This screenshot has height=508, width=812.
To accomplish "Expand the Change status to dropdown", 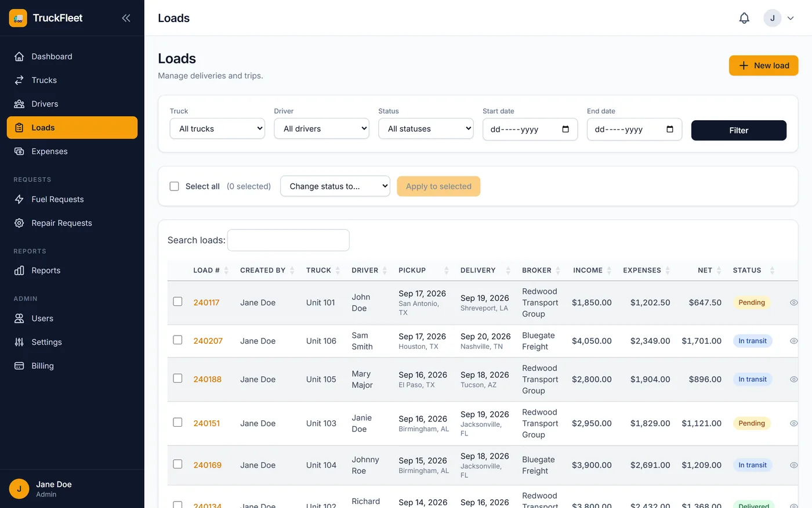I will point(335,186).
